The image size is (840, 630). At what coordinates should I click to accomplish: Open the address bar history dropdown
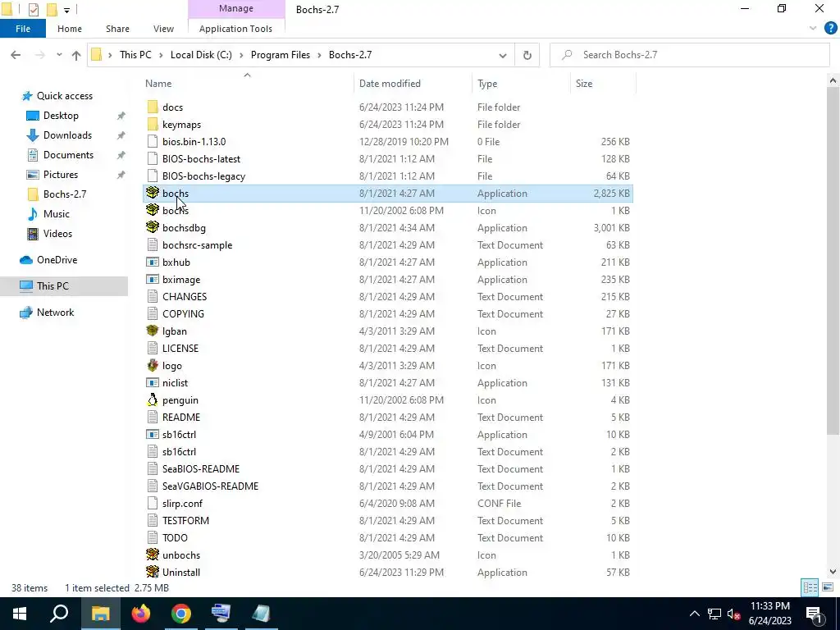503,55
